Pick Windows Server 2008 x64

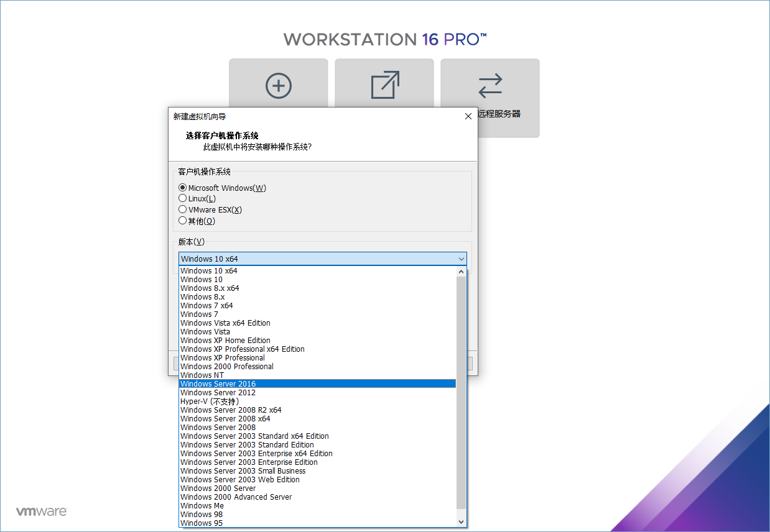(317, 419)
